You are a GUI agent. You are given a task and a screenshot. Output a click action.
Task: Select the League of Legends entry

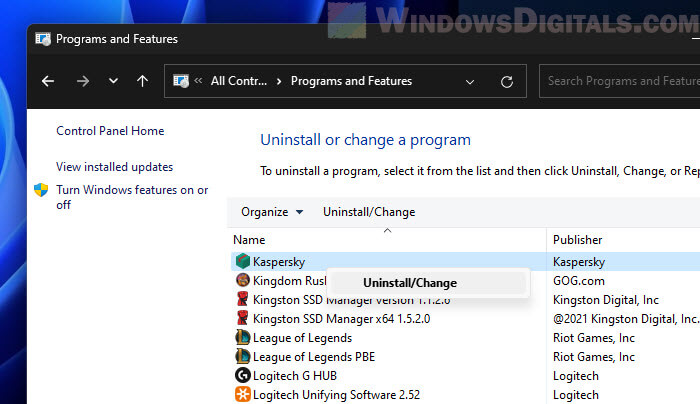click(302, 338)
